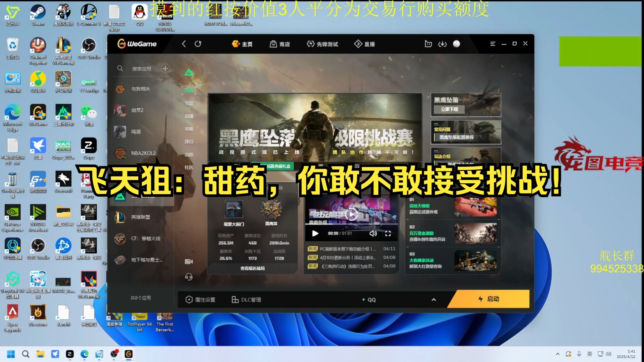Viewport: 644px width, 362px height.
Task: Open DLC管理
Action: [246, 300]
